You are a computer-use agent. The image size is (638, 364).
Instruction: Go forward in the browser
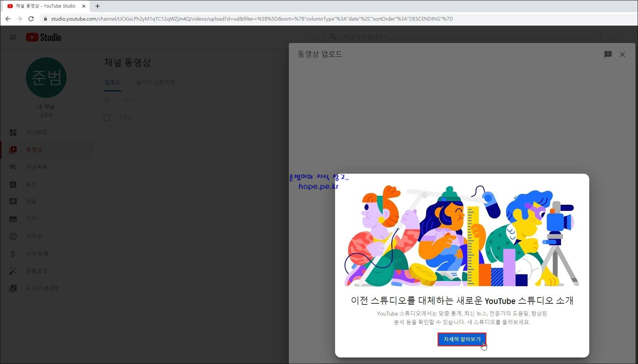pyautogui.click(x=19, y=19)
